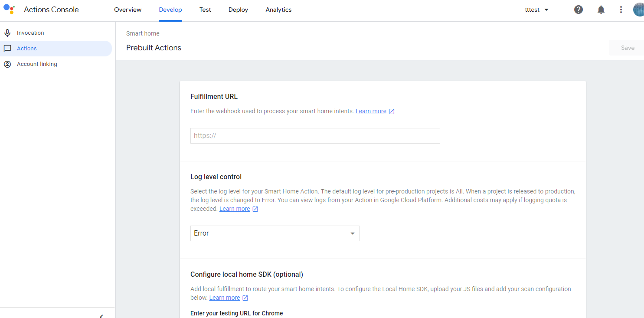Open the Help question mark icon
This screenshot has width=644, height=318.
579,10
